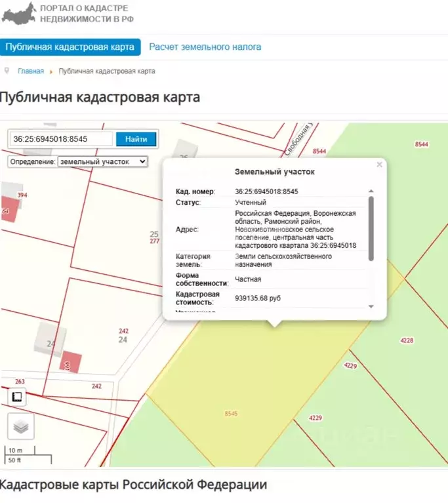Switch to 'Расчет земельного налога' tab
This screenshot has width=448, height=503.
[x=205, y=47]
